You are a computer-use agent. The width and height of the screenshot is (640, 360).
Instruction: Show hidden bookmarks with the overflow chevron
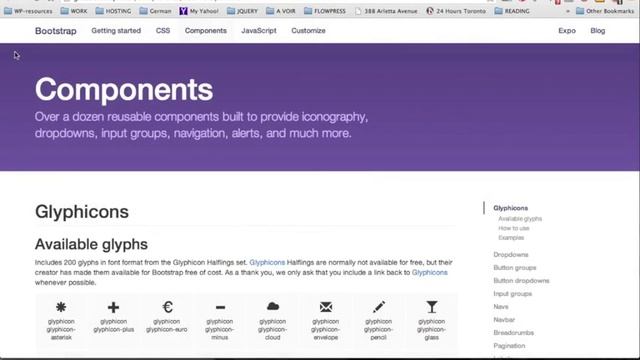(568, 11)
